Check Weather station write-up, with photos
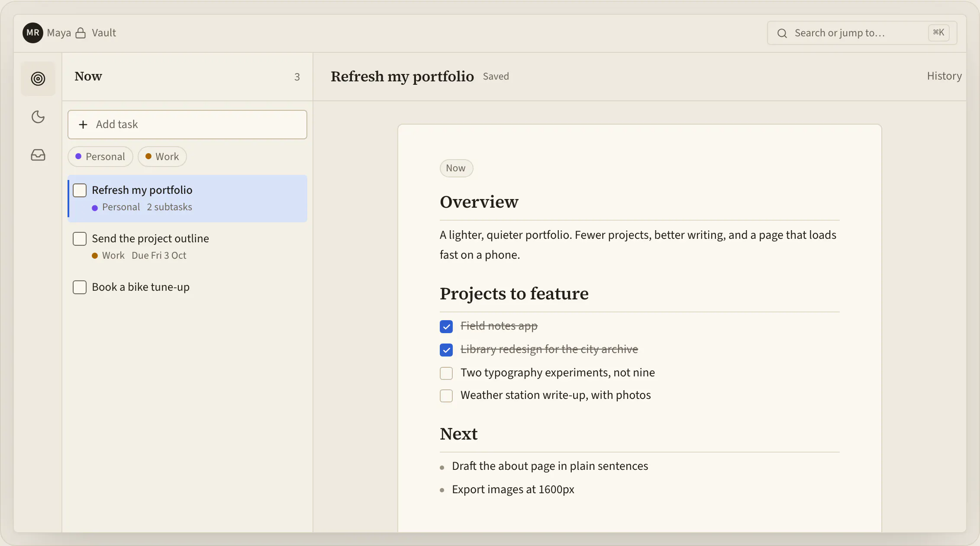This screenshot has width=980, height=546. (x=446, y=395)
